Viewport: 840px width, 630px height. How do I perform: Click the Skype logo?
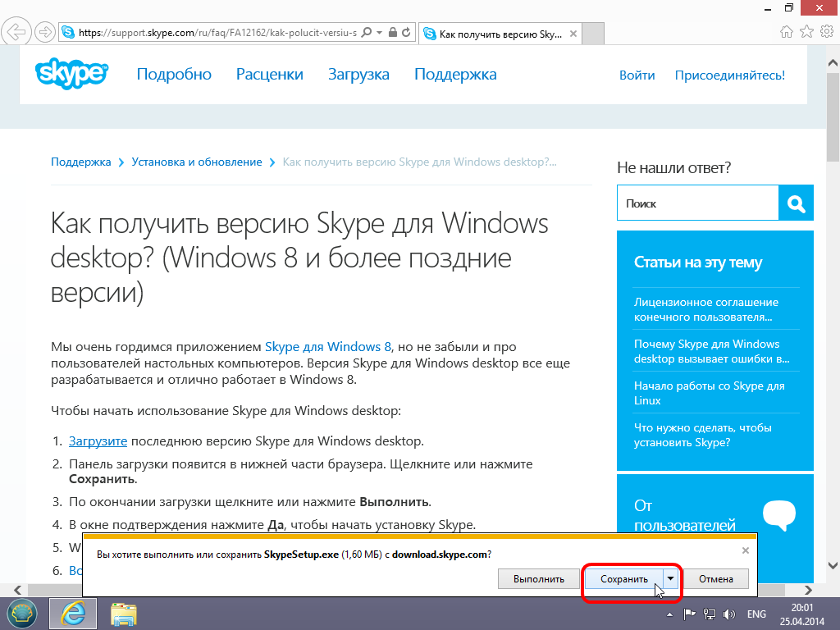pyautogui.click(x=72, y=73)
